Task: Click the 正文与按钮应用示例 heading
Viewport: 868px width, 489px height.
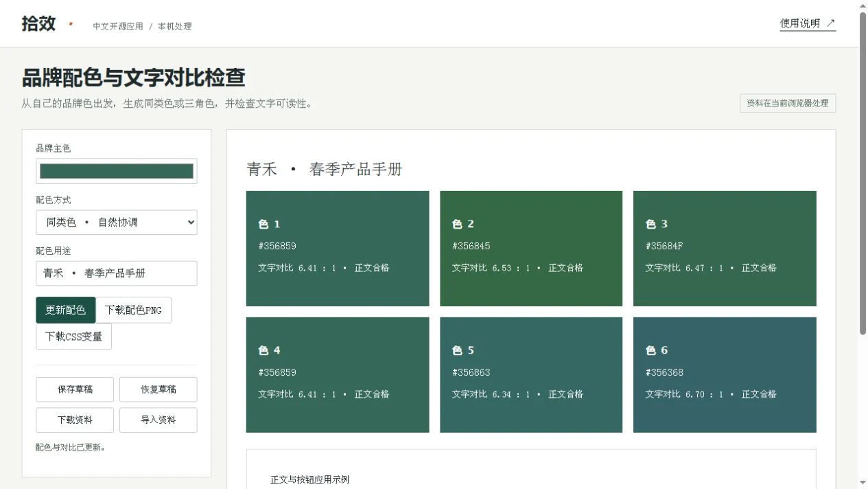Action: (309, 479)
